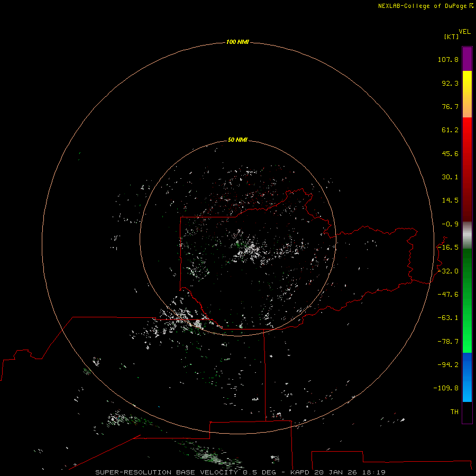Screen dimensions: 476x476
Task: Click the TH legend label
Action: point(454,412)
